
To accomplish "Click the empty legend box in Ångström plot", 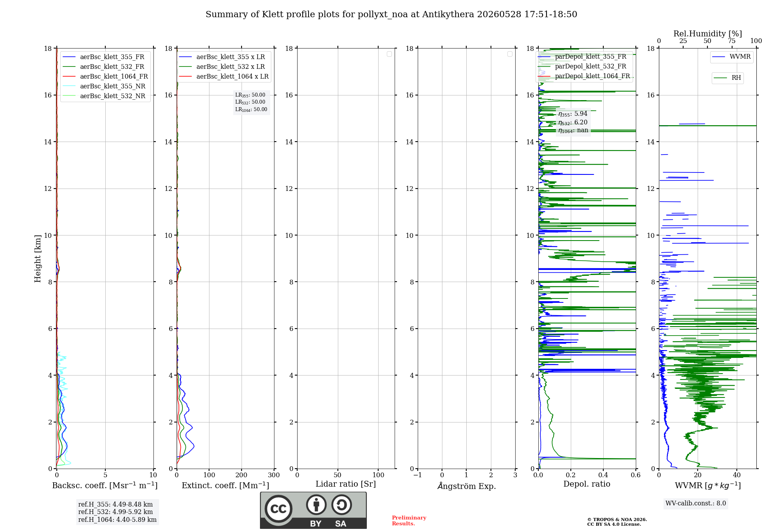I will point(510,54).
